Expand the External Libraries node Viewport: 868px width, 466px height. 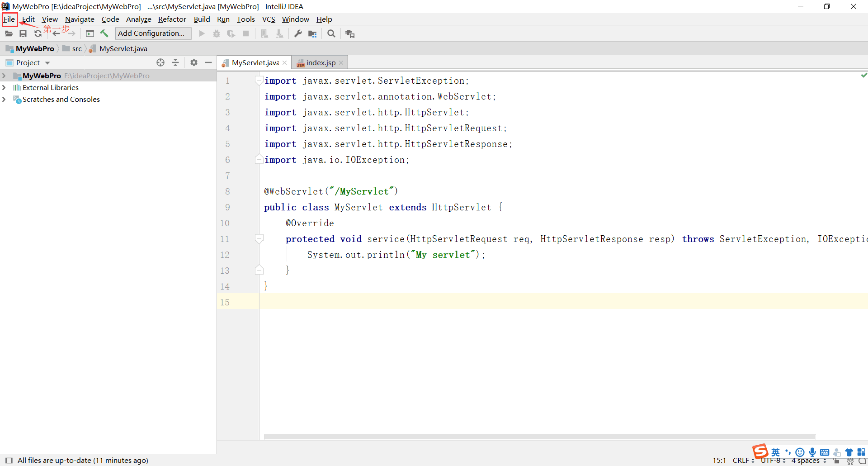pos(4,87)
